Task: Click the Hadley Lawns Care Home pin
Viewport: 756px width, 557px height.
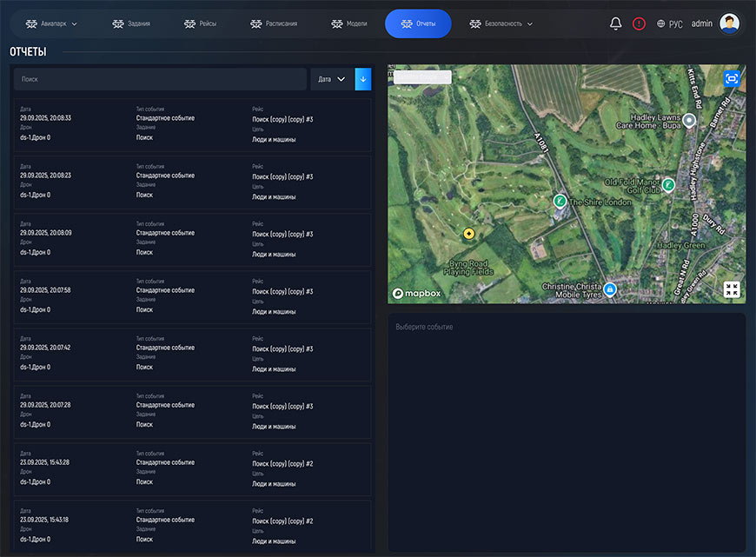Action: point(689,120)
